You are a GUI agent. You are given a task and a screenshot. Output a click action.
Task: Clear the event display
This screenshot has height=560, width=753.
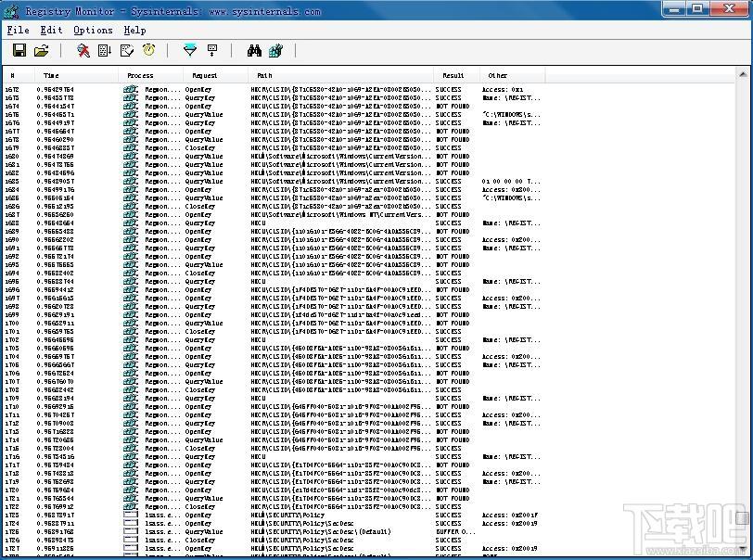[x=127, y=50]
